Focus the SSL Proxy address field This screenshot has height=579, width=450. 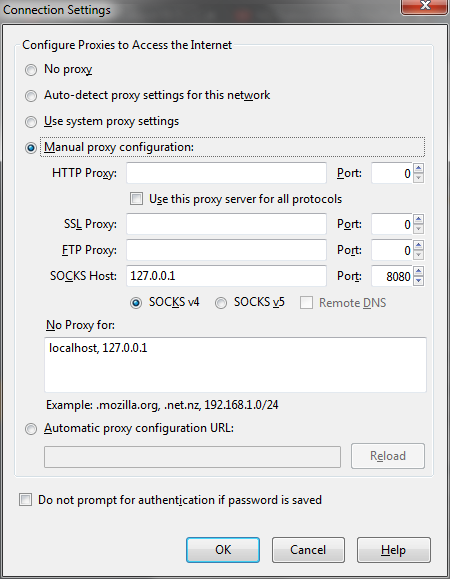click(x=226, y=224)
